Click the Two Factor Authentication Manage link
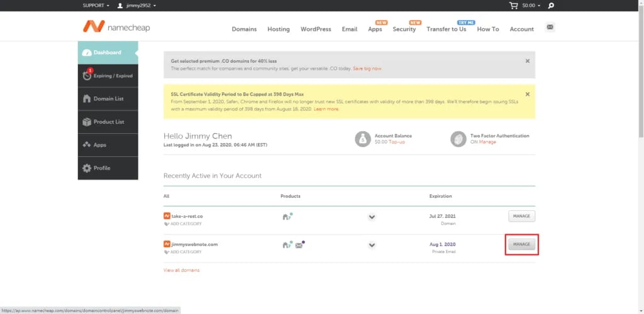Screen dimensions: 644x314 487,142
